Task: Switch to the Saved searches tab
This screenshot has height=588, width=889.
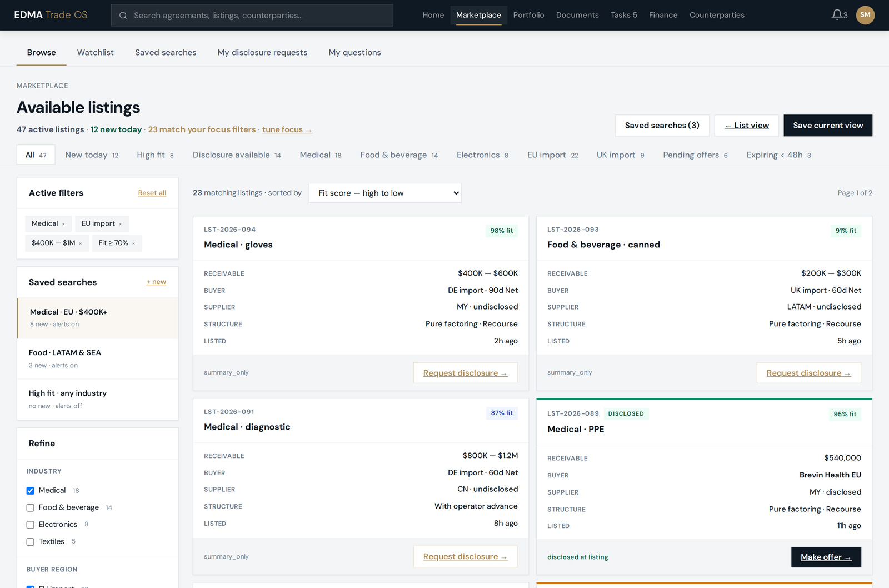Action: tap(166, 52)
